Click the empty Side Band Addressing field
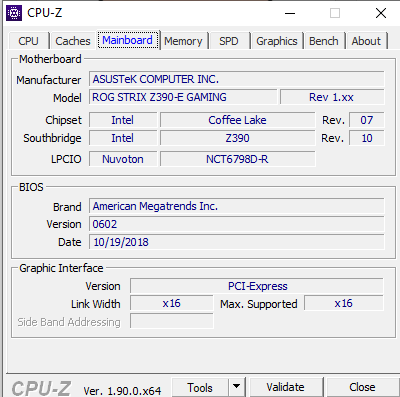 (172, 321)
